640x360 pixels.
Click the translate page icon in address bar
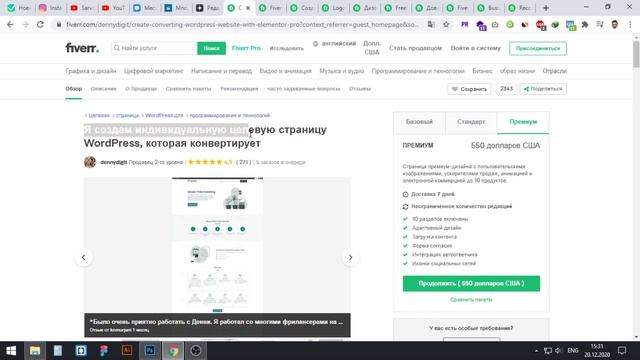tap(431, 24)
